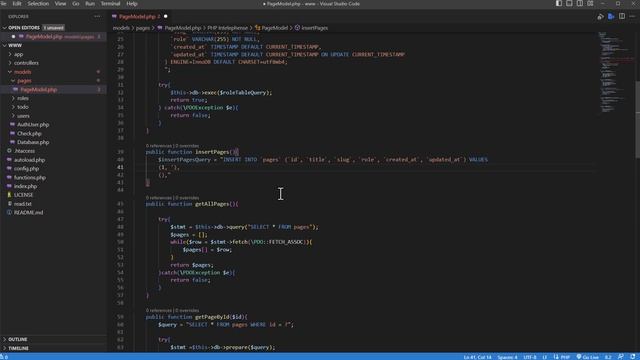Viewport: 640px width, 360px height.
Task: Click the 1 unsaved badge in Open Editors
Action: pos(53,28)
